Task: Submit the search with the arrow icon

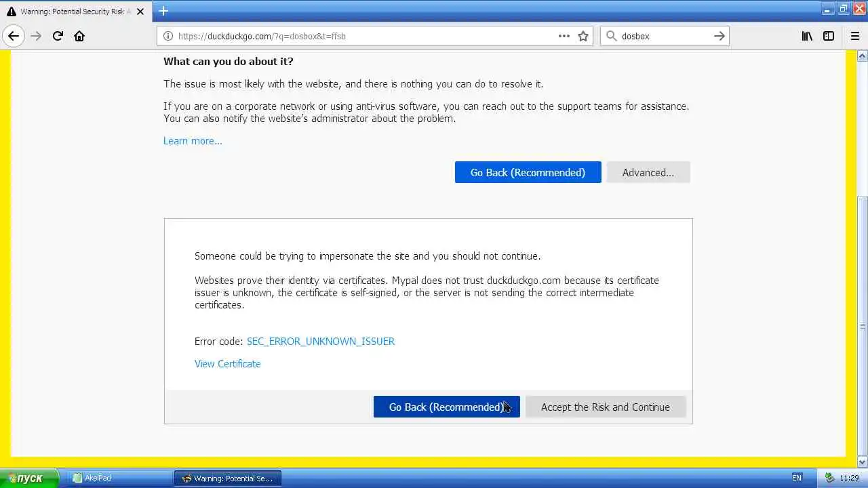Action: point(719,36)
